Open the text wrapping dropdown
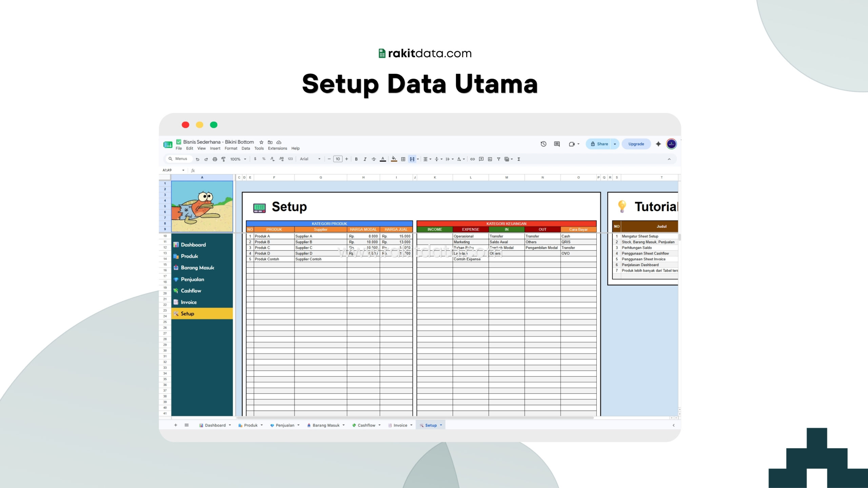The width and height of the screenshot is (868, 488). tap(450, 159)
